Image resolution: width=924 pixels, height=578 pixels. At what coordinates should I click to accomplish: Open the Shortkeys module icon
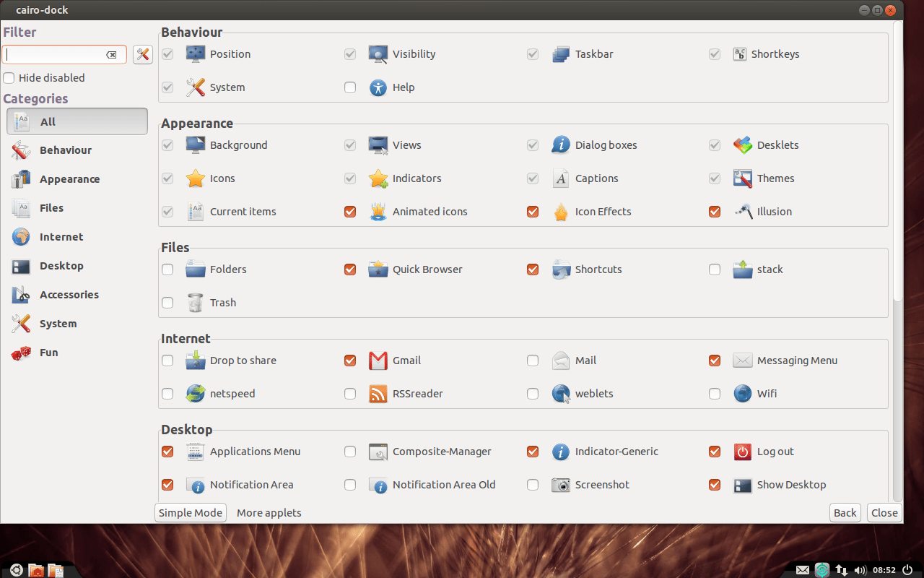coord(740,54)
